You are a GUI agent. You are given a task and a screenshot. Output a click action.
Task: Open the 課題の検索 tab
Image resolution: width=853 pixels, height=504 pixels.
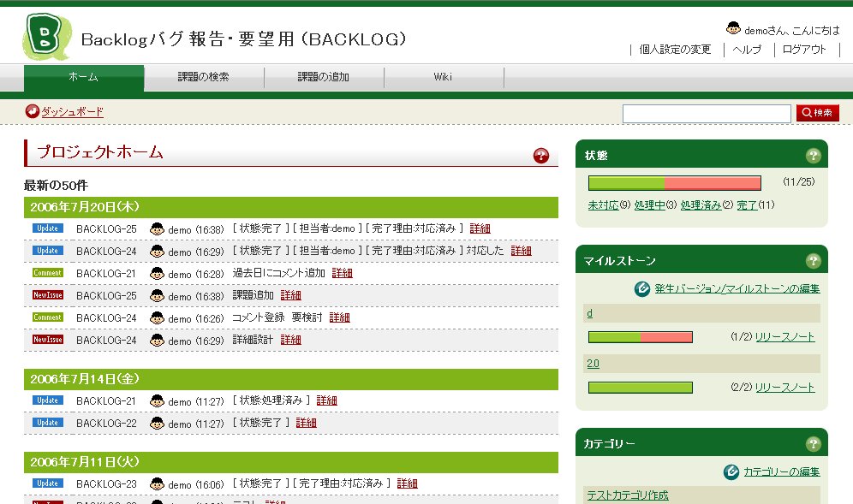point(204,77)
